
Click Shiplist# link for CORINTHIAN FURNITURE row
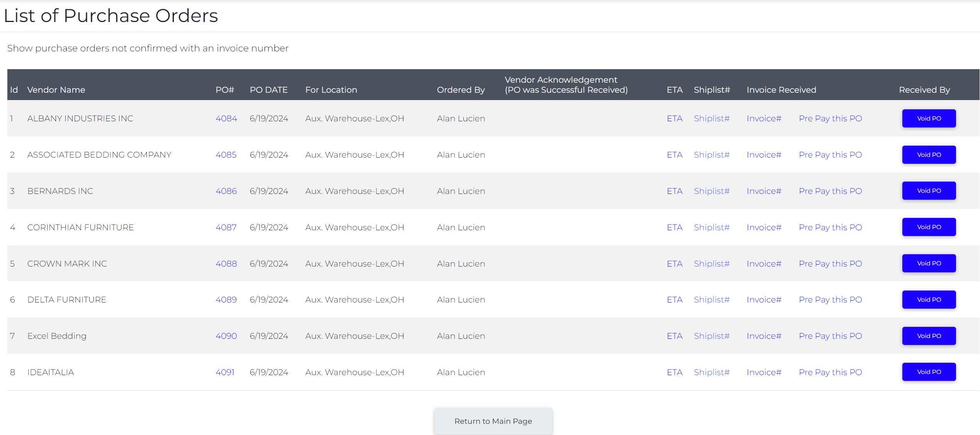click(712, 228)
